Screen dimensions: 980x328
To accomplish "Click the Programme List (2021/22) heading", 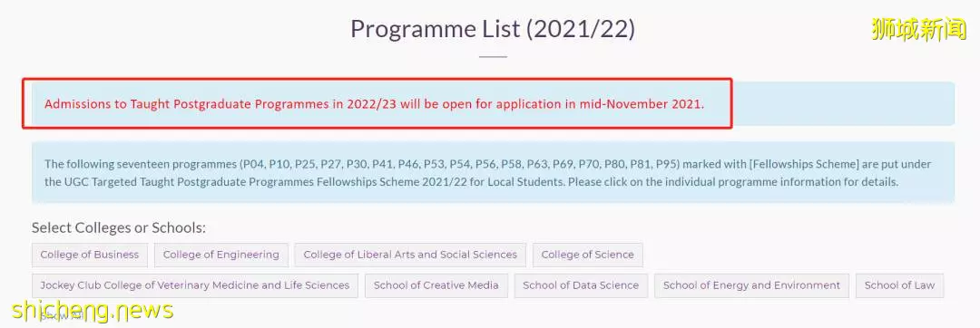I will (493, 29).
